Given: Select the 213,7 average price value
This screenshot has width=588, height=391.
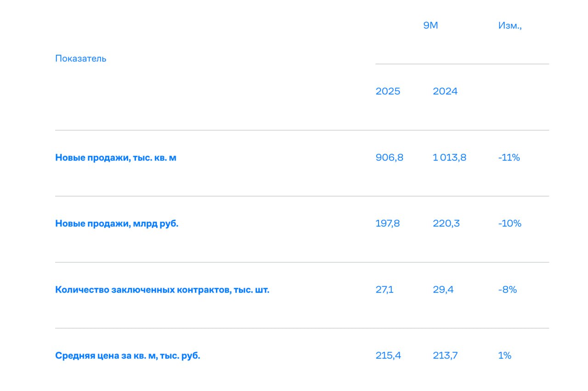Looking at the screenshot, I should click(445, 356).
